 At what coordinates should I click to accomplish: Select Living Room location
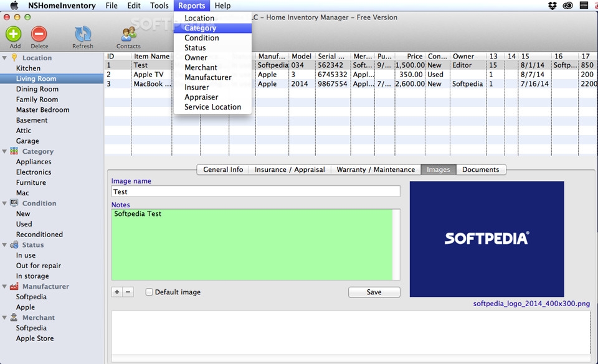pos(52,78)
